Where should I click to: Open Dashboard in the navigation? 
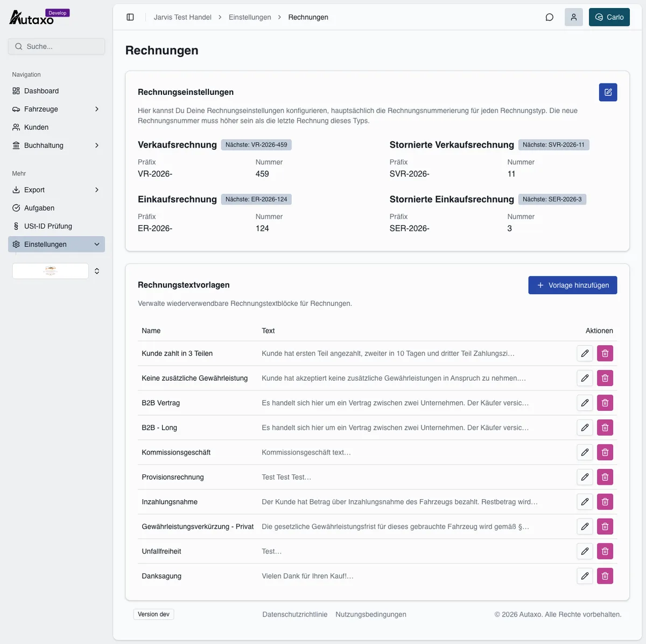click(57, 91)
